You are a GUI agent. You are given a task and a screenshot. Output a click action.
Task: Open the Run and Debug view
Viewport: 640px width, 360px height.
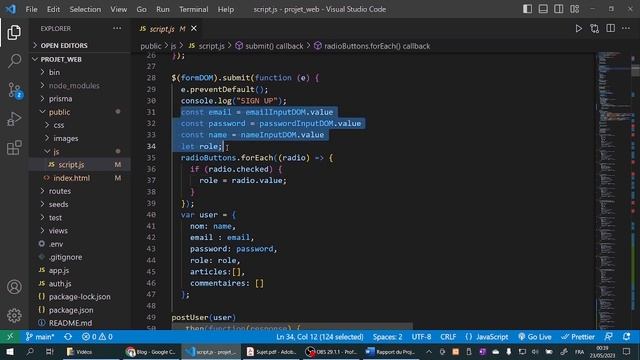pos(14,119)
